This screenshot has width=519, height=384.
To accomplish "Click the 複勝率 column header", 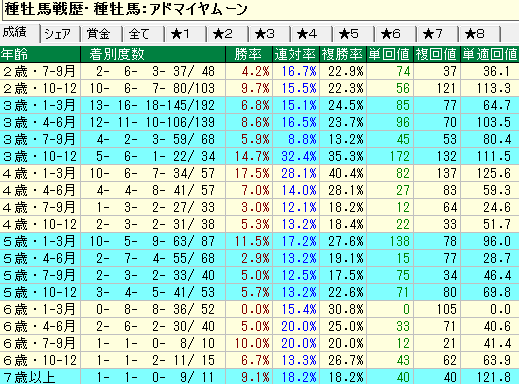I will point(343,54).
